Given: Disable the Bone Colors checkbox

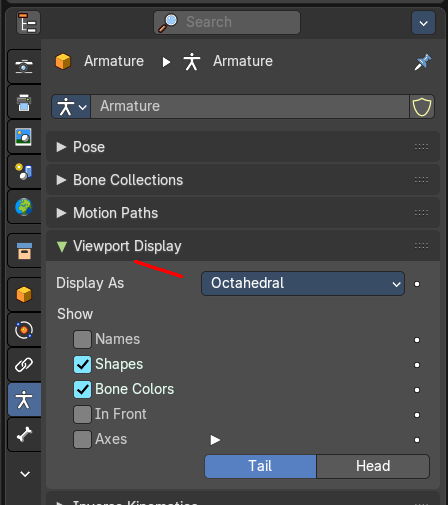Looking at the screenshot, I should [82, 389].
